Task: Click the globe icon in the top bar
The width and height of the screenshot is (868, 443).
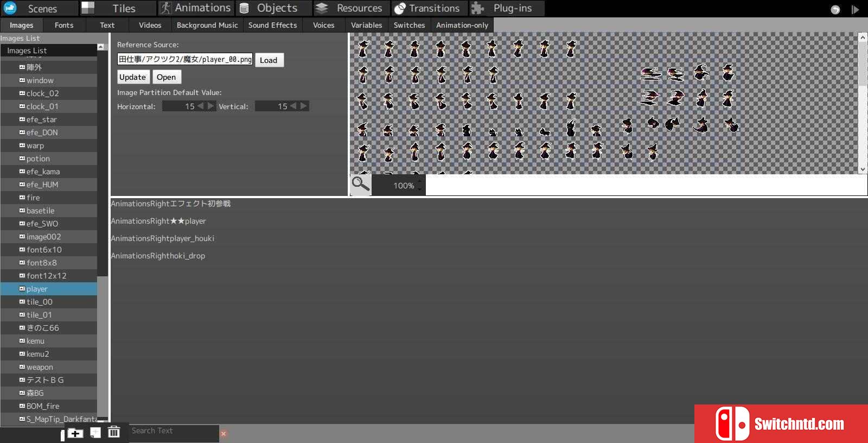Action: coord(835,9)
